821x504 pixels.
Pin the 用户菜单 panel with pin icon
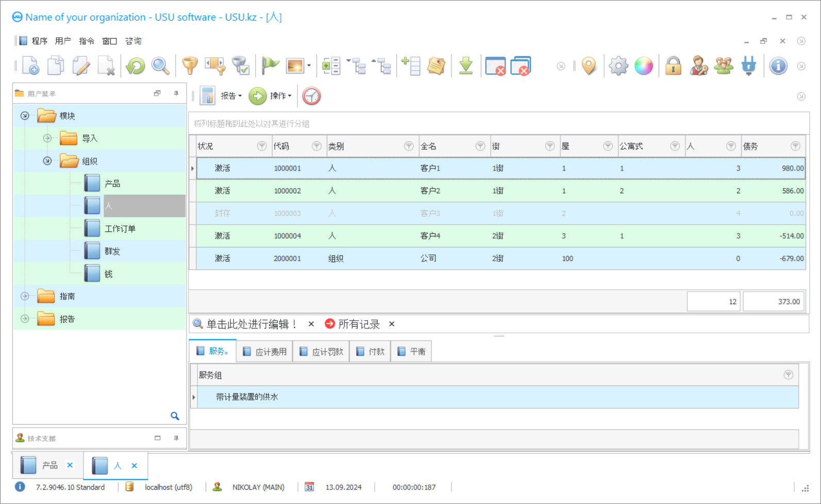coord(176,93)
